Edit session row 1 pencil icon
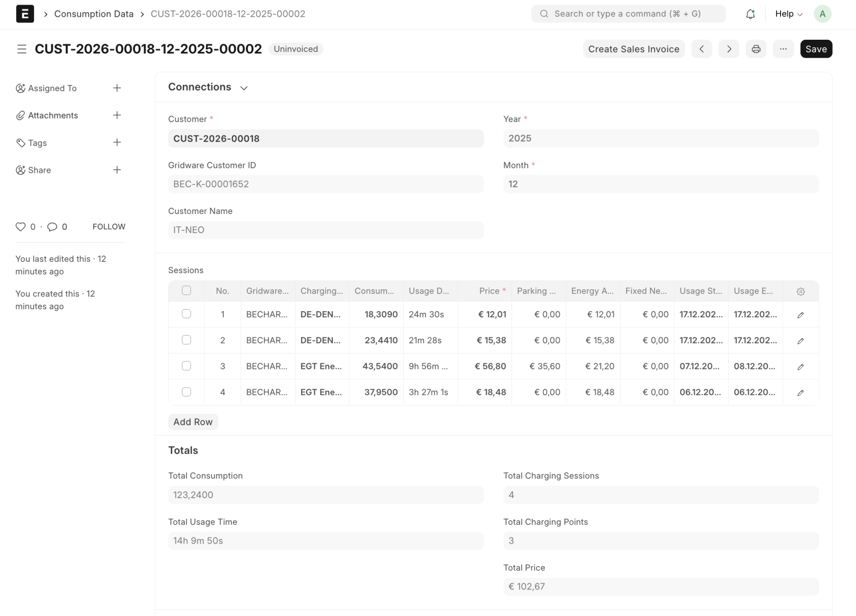856x616 pixels. click(x=800, y=315)
